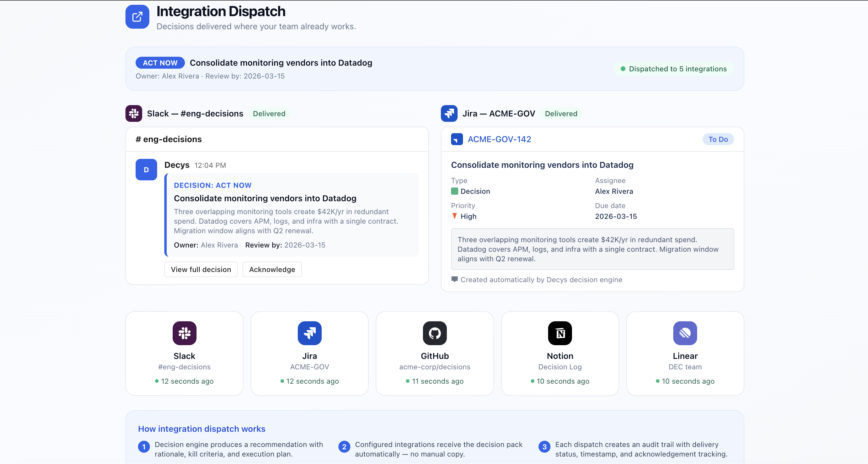Viewport: 868px width, 464px height.
Task: Click the Jira logo beside ACME-GOV heading
Action: click(449, 113)
